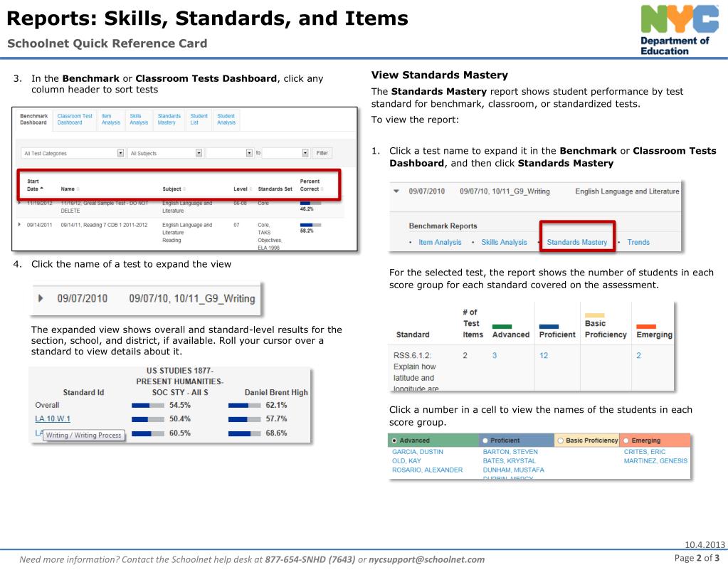Image resolution: width=728 pixels, height=575 pixels.
Task: Open the All Subjects dropdown
Action: point(165,153)
